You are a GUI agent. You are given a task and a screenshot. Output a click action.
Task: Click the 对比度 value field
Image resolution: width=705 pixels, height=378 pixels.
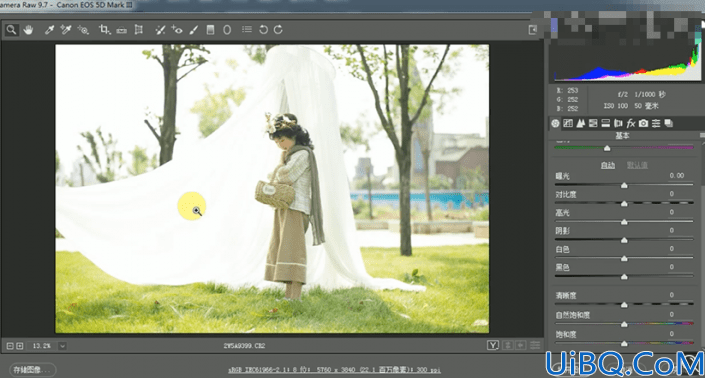click(672, 194)
